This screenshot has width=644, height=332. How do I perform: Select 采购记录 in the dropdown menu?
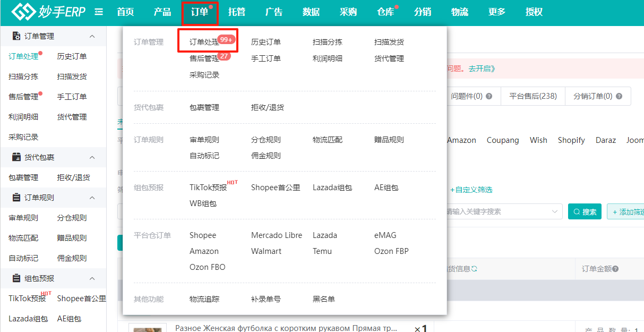pyautogui.click(x=204, y=75)
